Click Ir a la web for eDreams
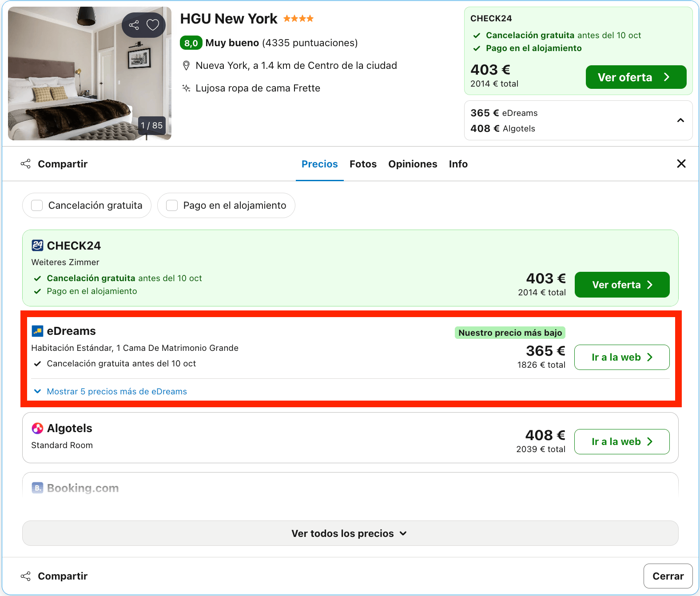 point(622,357)
